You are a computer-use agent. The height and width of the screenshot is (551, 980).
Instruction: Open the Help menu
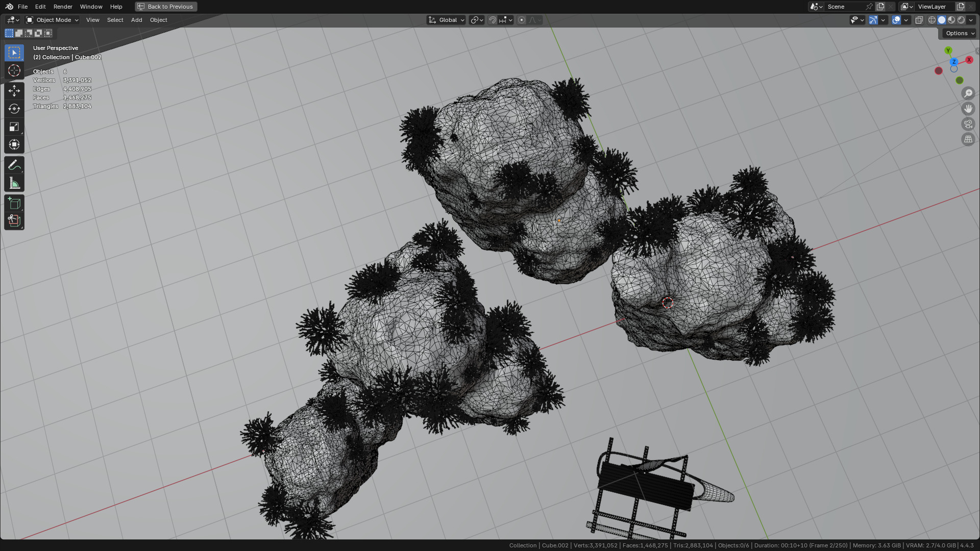(116, 7)
